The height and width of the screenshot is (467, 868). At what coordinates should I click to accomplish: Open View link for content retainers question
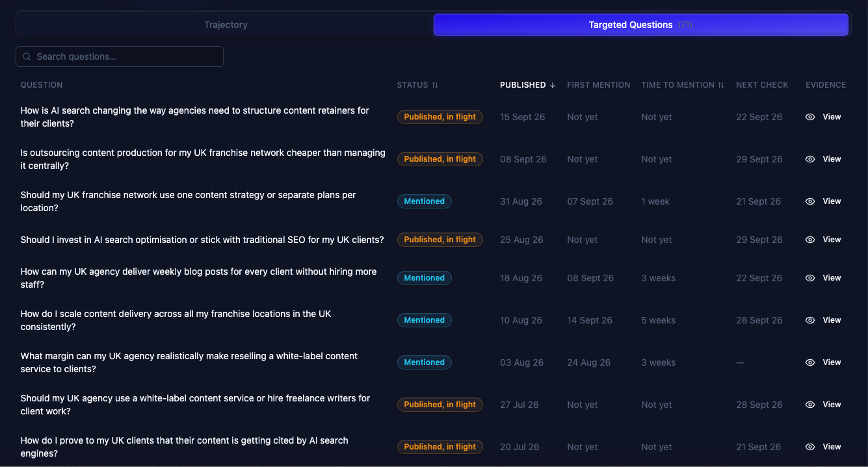click(832, 117)
